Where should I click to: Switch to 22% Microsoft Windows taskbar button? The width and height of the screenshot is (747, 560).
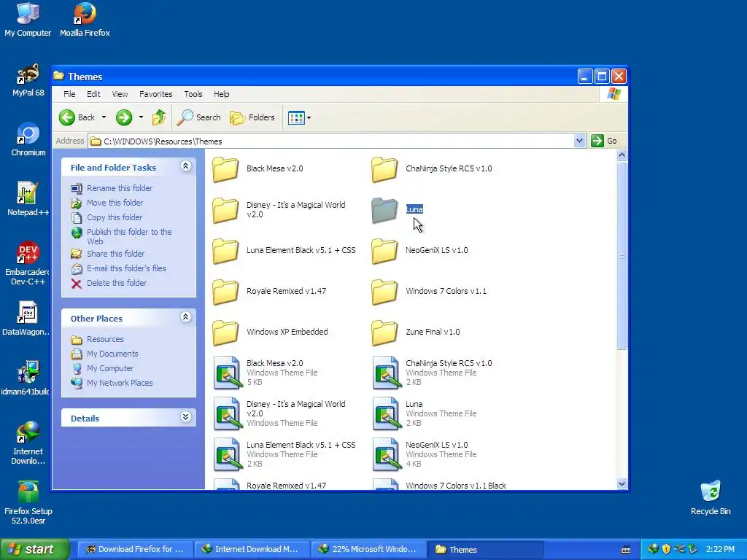click(x=369, y=549)
